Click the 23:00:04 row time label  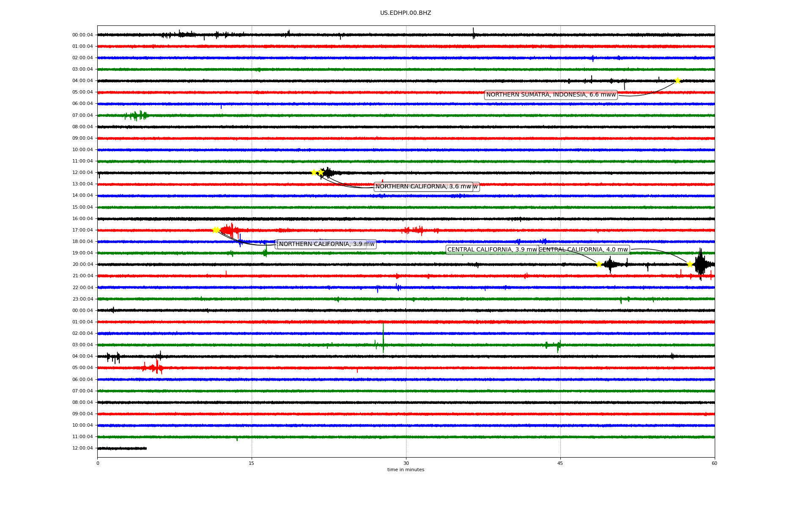(x=82, y=299)
